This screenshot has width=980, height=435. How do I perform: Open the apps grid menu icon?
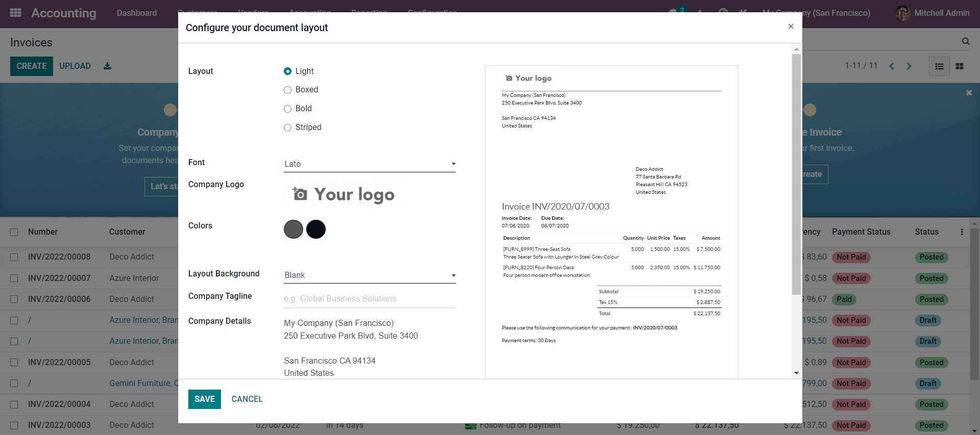click(16, 13)
